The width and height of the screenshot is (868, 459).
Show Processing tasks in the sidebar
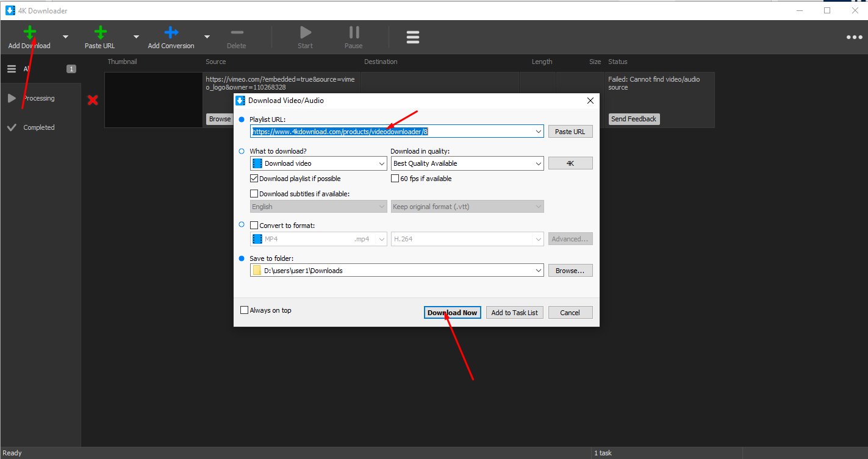[40, 98]
